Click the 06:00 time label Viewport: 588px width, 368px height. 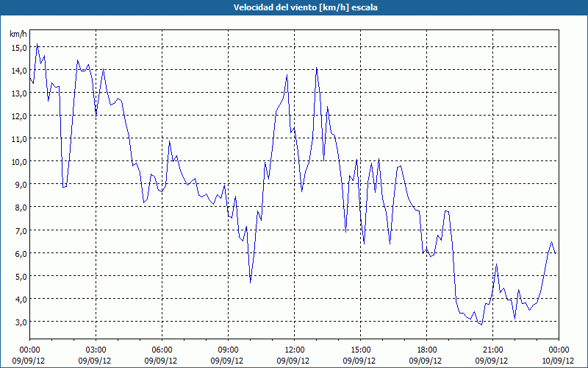162,350
